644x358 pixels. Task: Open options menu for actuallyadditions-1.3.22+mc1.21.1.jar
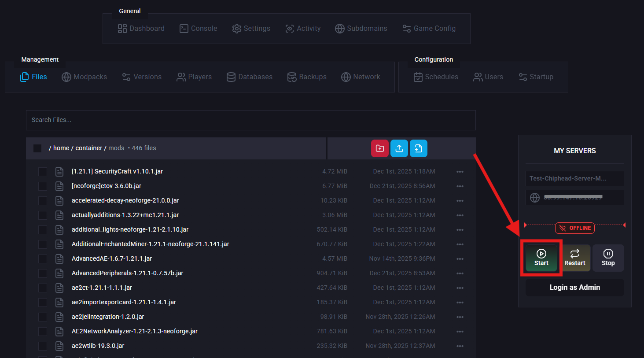click(460, 215)
